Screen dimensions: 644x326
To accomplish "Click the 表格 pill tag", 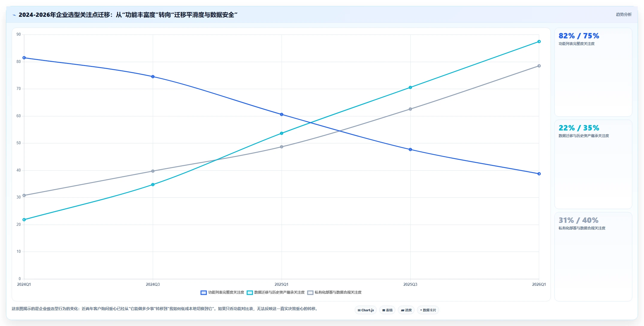I will [x=387, y=310].
